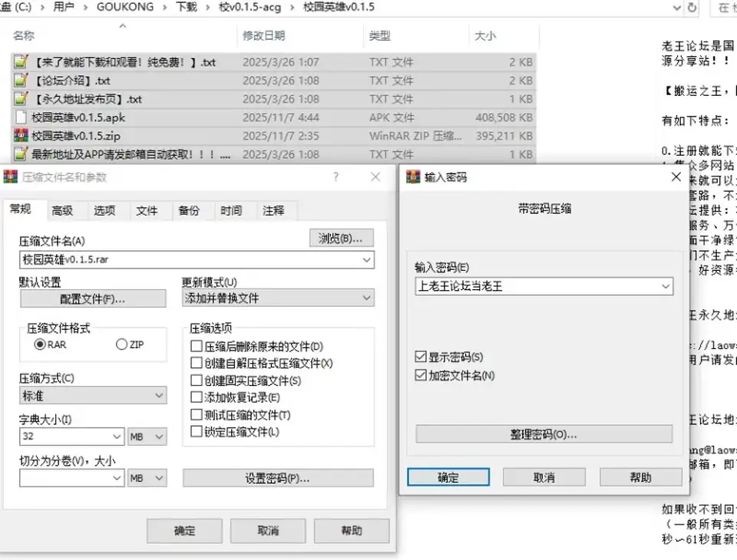
Task: Close the 输入密码 dialog
Action: 676,176
